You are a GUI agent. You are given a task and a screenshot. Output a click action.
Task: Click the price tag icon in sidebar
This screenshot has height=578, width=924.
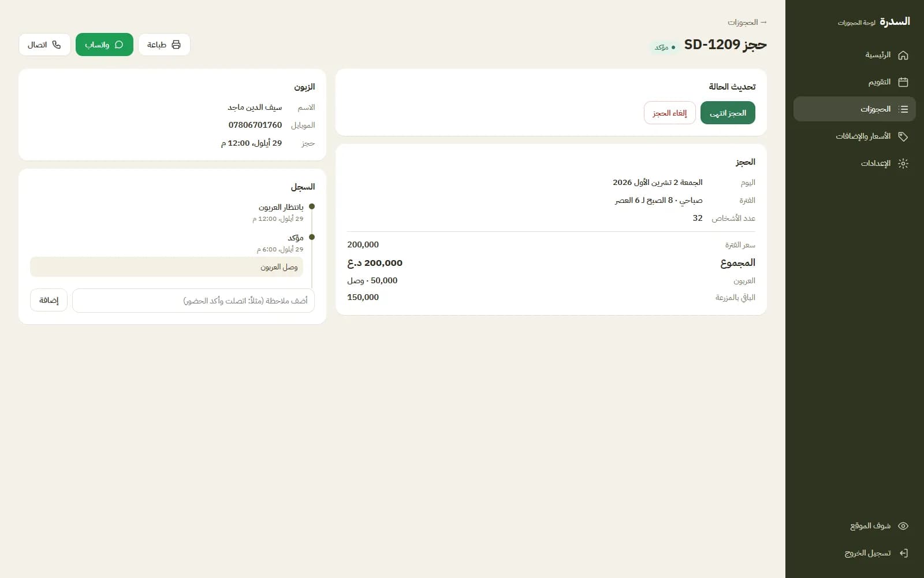(903, 136)
